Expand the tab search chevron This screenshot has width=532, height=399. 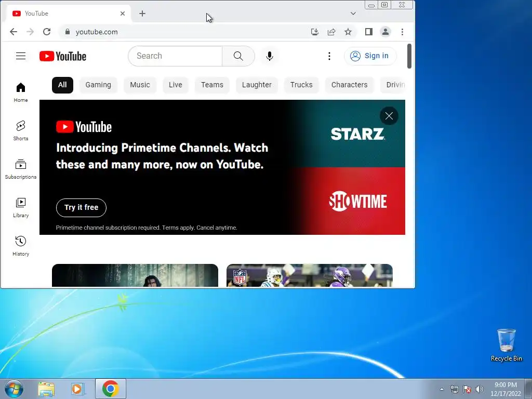(x=353, y=14)
